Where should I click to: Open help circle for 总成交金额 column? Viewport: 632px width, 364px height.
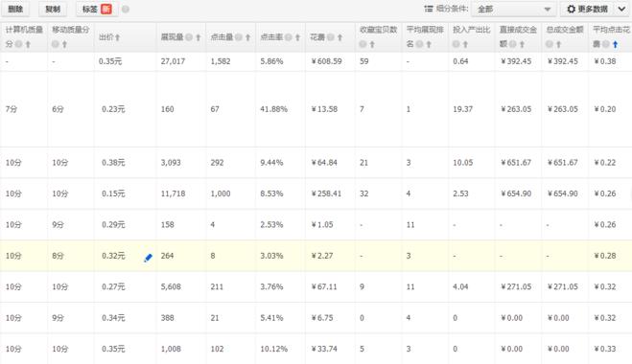pyautogui.click(x=550, y=44)
